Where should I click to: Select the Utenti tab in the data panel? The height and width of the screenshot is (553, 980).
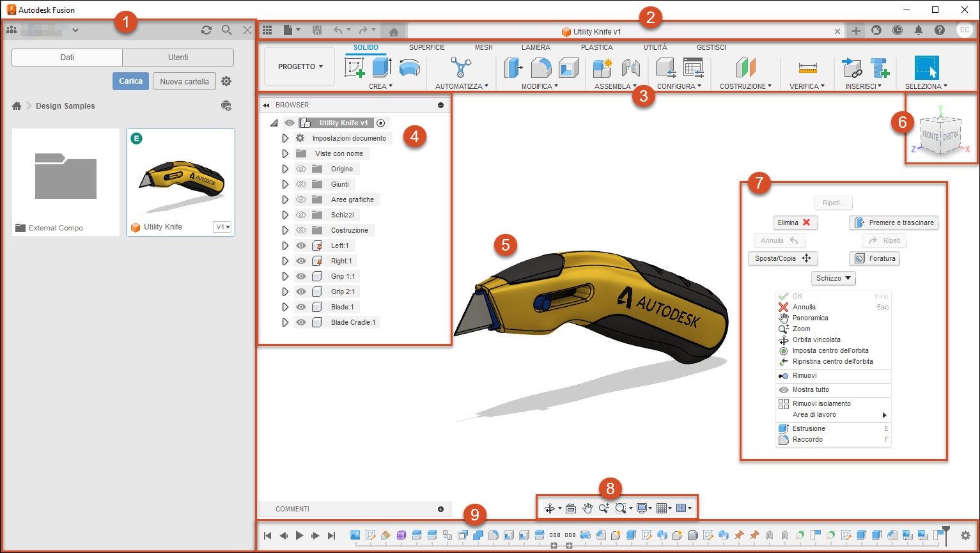tap(177, 57)
